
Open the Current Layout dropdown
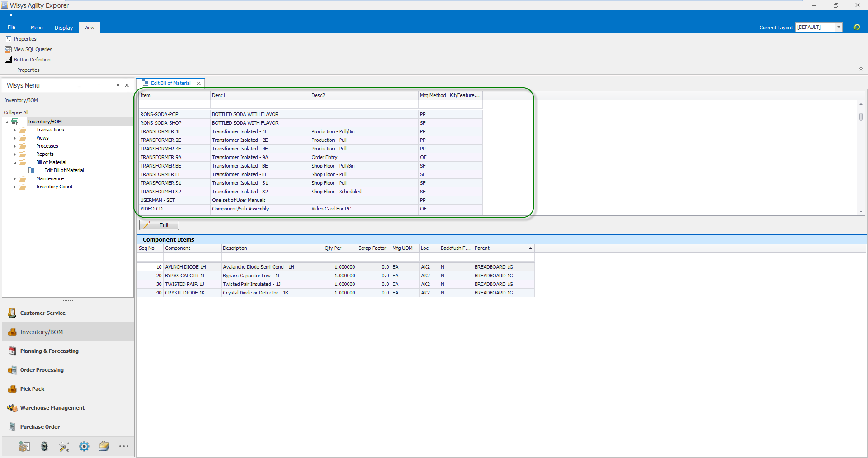pyautogui.click(x=839, y=27)
